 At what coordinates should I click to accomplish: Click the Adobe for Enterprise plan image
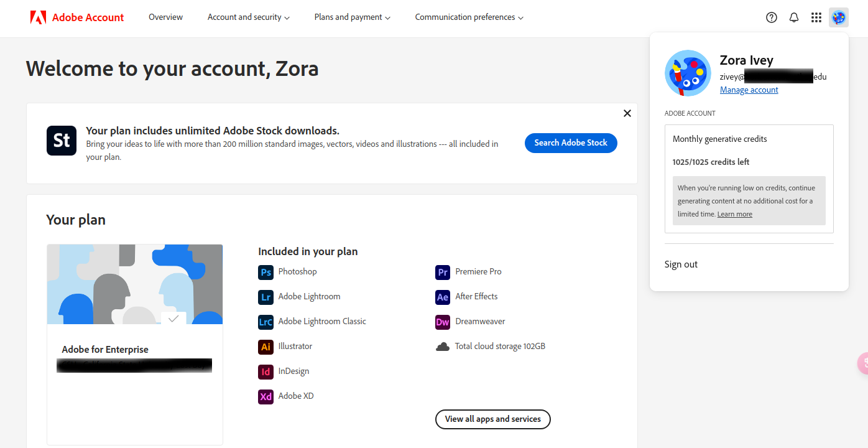point(135,284)
